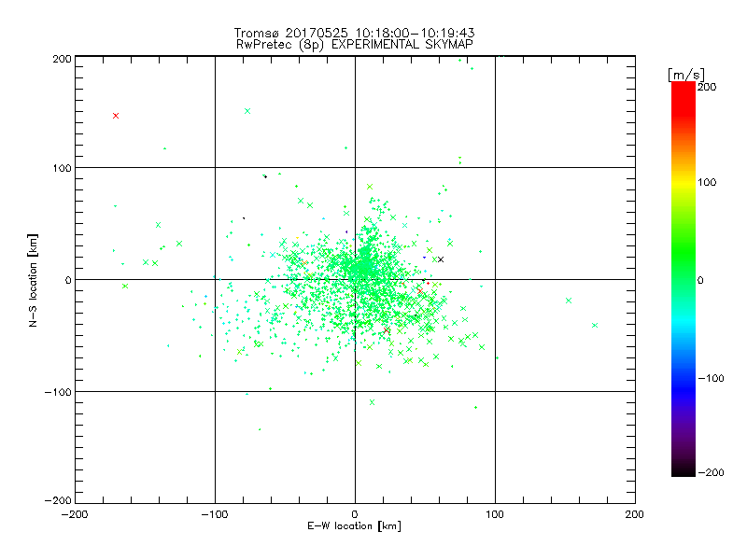Viewport: 747px width, 560px height.
Task: Click the 'N-S location [km]' axis label
Action: pos(33,280)
